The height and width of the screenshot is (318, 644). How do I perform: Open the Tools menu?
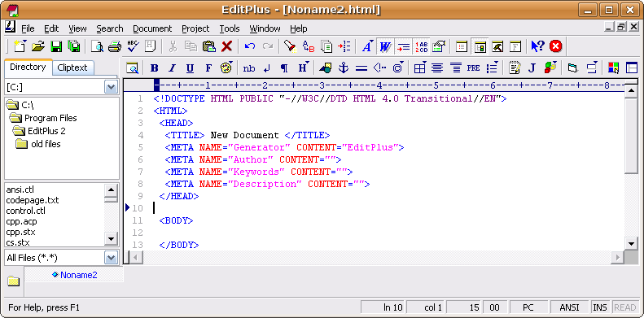pos(230,28)
